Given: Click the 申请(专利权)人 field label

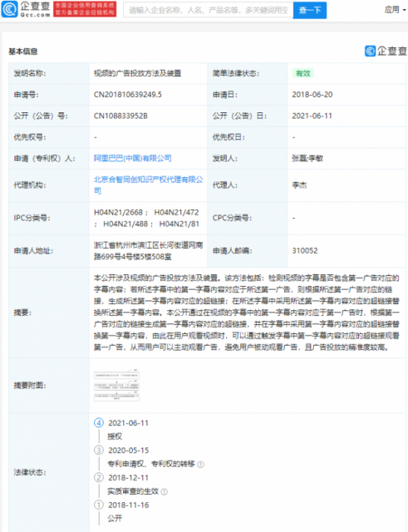Looking at the screenshot, I should [x=44, y=159].
